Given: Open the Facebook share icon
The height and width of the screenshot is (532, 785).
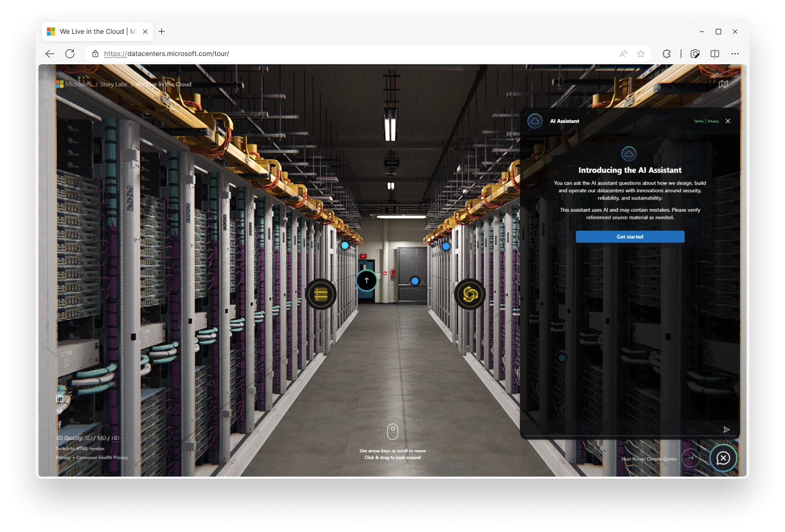Looking at the screenshot, I should click(59, 424).
